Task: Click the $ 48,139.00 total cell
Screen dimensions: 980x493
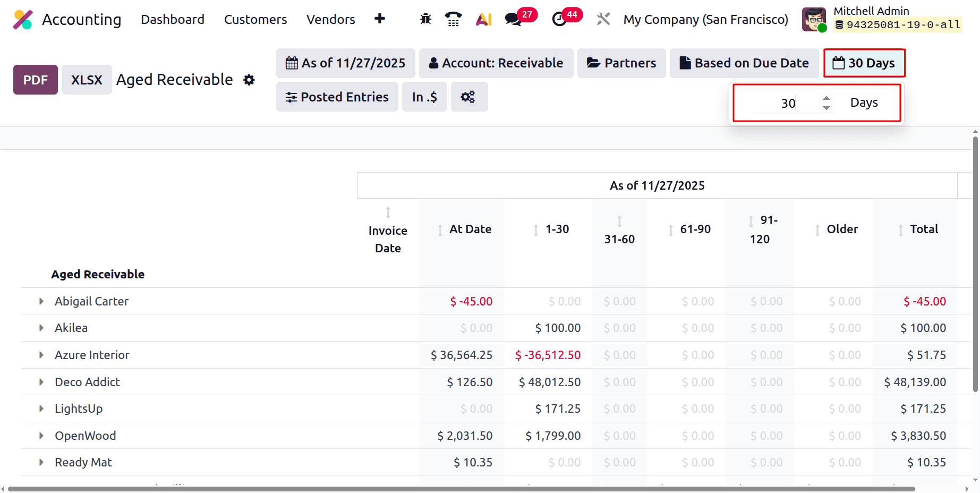Action: 915,382
